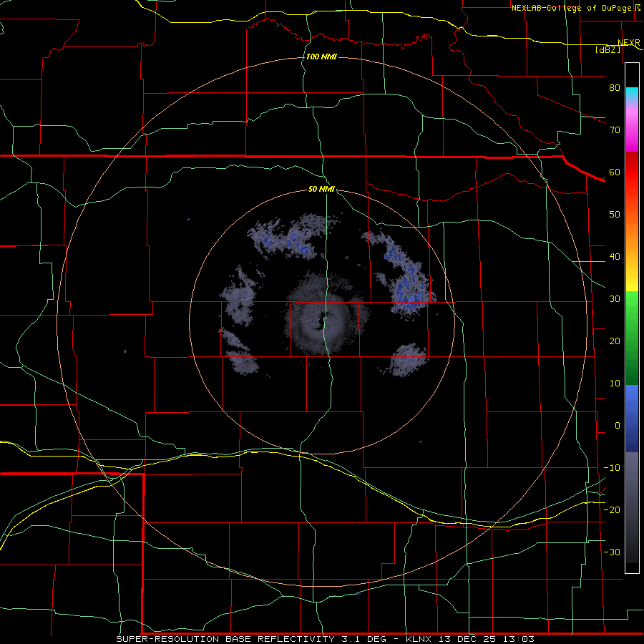Click the -20 dBZ scale value
644x644 pixels.
point(612,509)
